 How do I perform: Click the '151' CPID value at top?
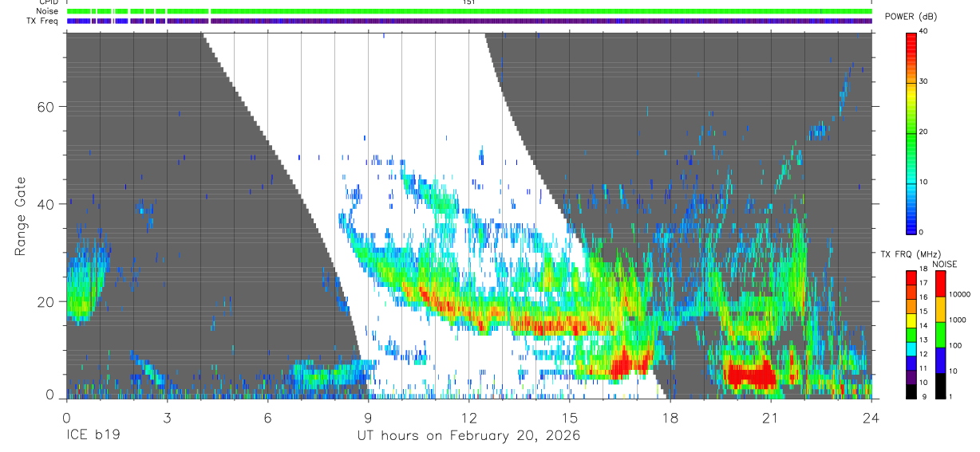point(468,2)
